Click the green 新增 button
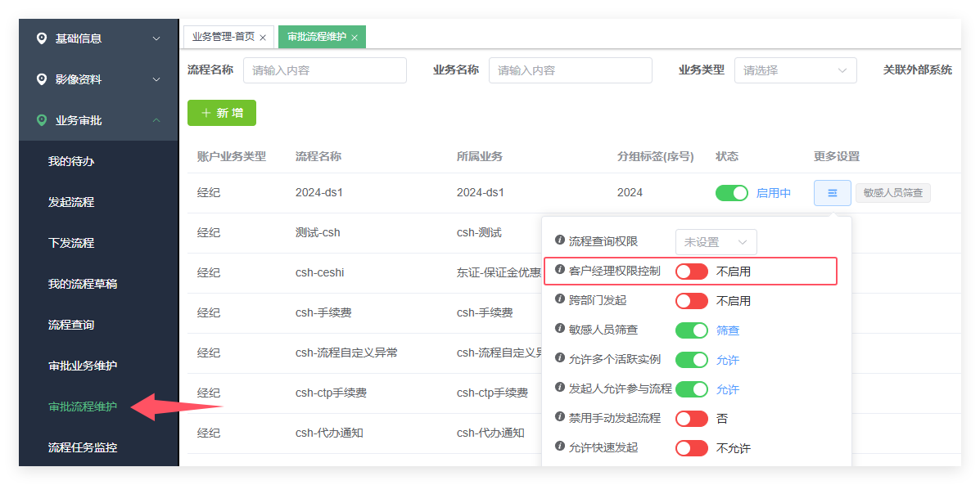The height and width of the screenshot is (485, 980). point(222,113)
